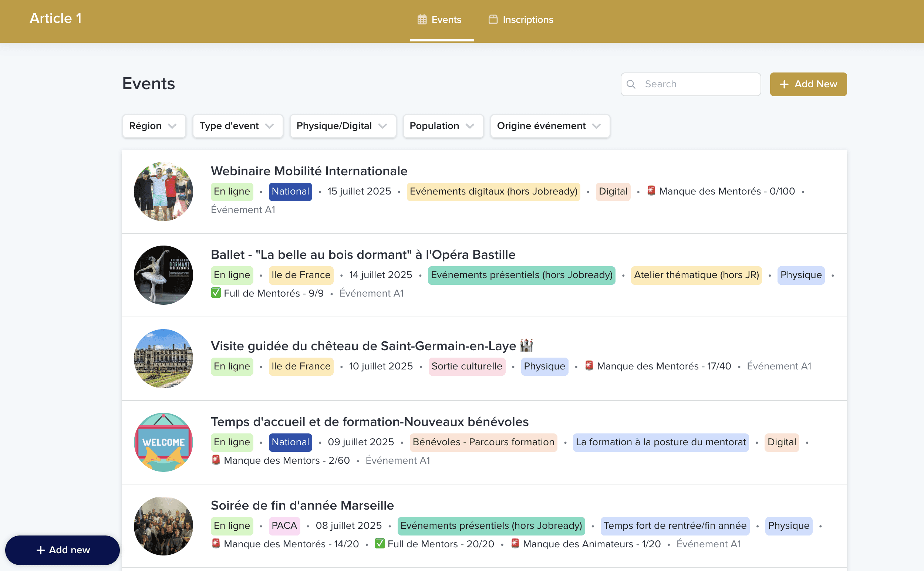Click National tag on Temps d'accueil row
The image size is (924, 571).
click(290, 442)
